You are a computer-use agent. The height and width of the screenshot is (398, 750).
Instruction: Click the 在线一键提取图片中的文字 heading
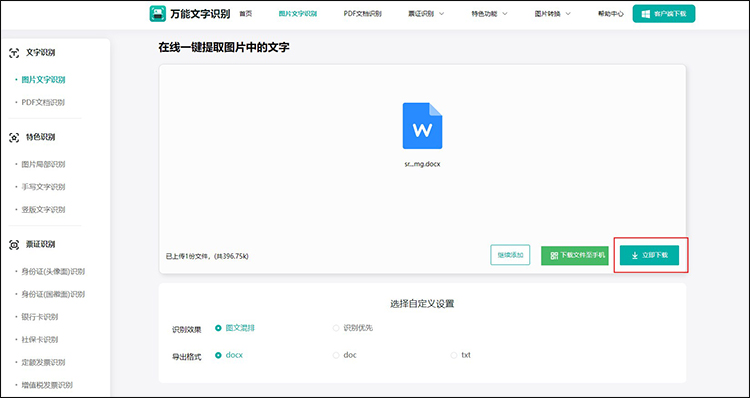pos(224,47)
